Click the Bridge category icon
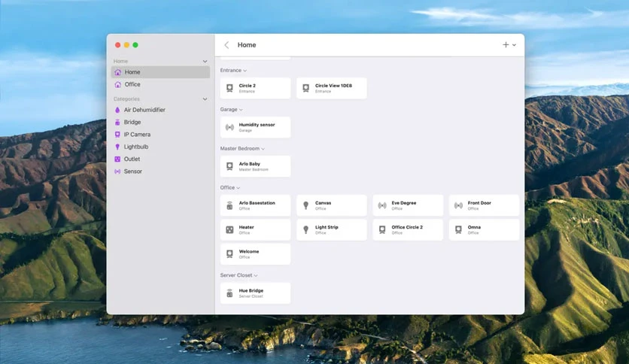This screenshot has width=629, height=364. (x=117, y=123)
